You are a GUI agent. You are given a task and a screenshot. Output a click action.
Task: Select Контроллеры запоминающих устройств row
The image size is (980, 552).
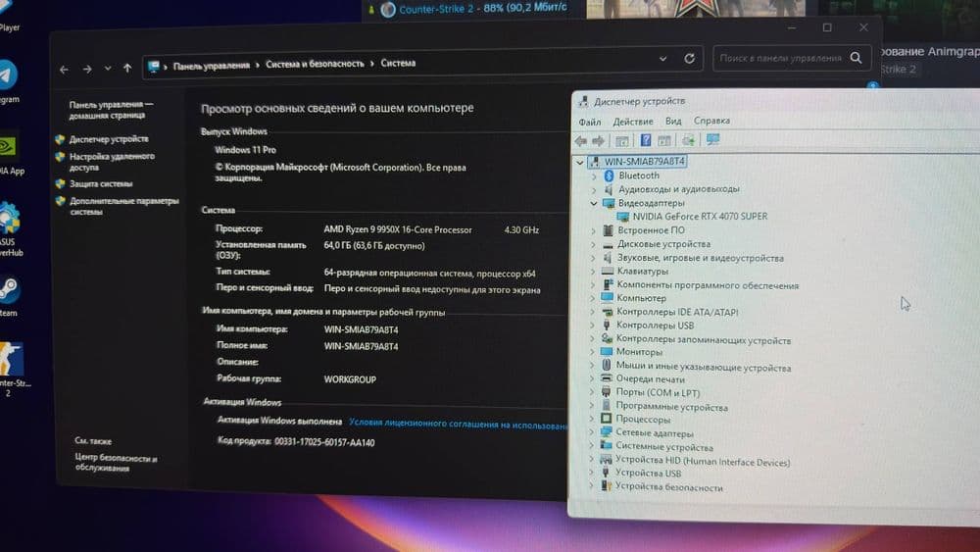703,339
